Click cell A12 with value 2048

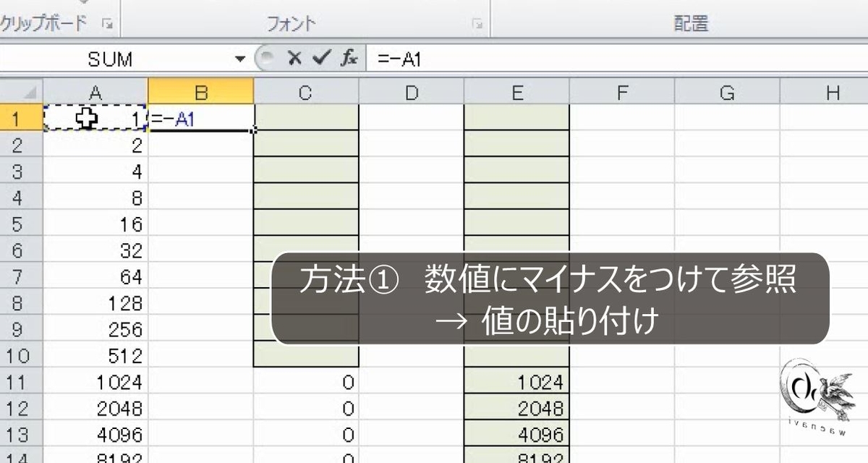point(95,407)
